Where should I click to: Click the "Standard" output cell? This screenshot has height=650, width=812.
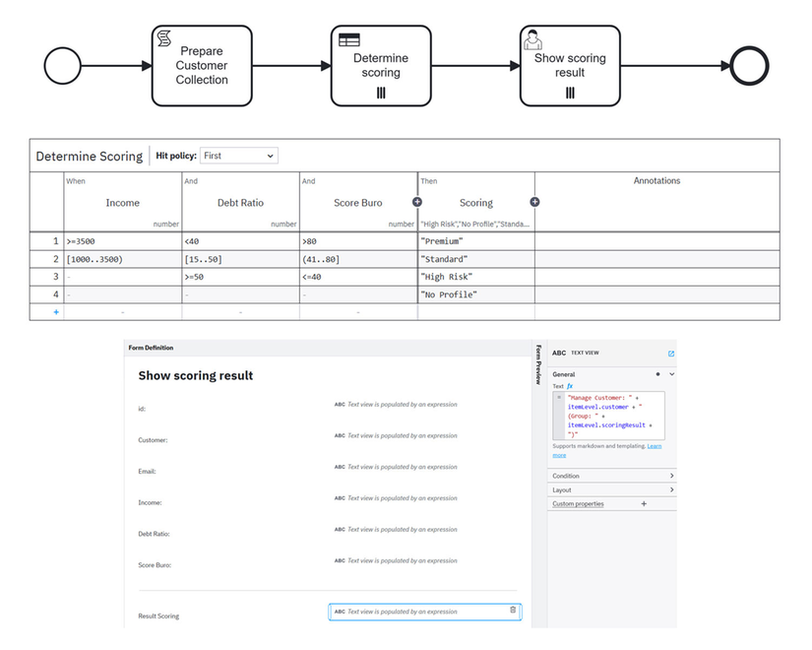click(x=476, y=259)
